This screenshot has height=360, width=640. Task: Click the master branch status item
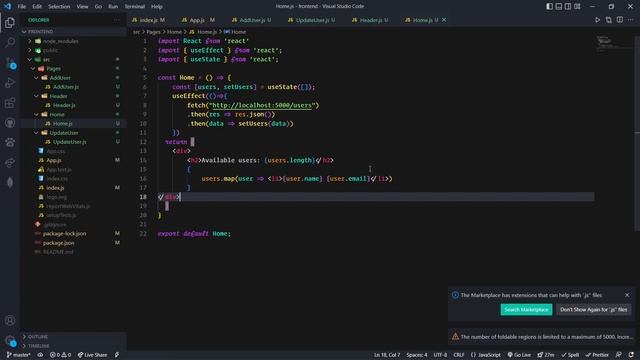point(18,355)
